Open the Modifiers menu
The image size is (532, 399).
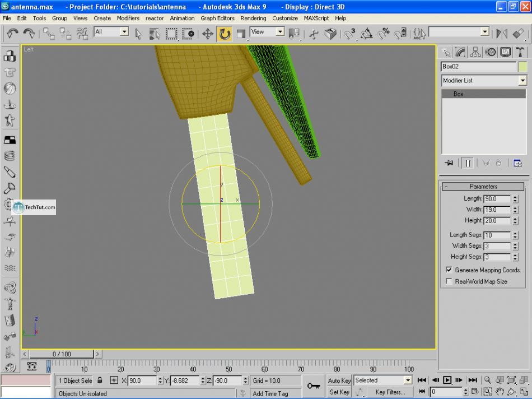(128, 18)
